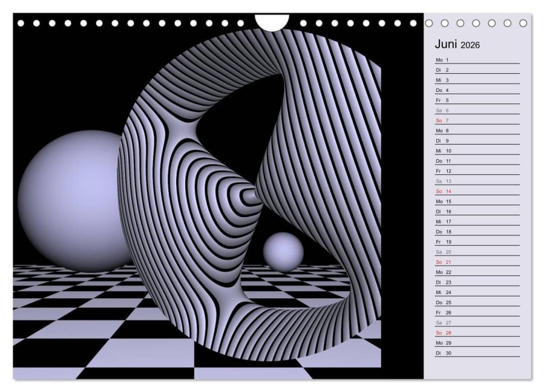544x392 pixels.
Task: Select the 'Mi 24' date row
Action: (x=477, y=292)
